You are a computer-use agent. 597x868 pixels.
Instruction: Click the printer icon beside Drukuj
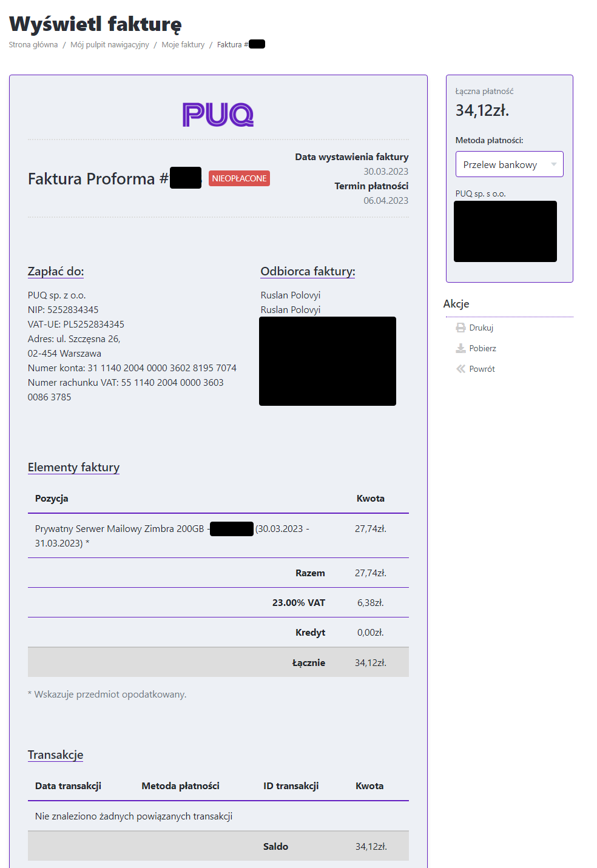pyautogui.click(x=460, y=328)
